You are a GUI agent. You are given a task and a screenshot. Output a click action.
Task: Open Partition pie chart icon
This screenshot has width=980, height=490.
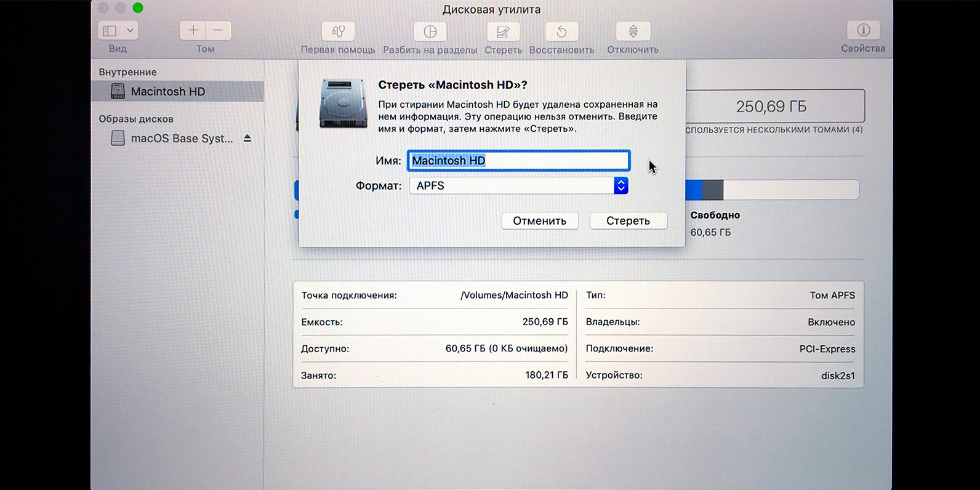tap(430, 31)
